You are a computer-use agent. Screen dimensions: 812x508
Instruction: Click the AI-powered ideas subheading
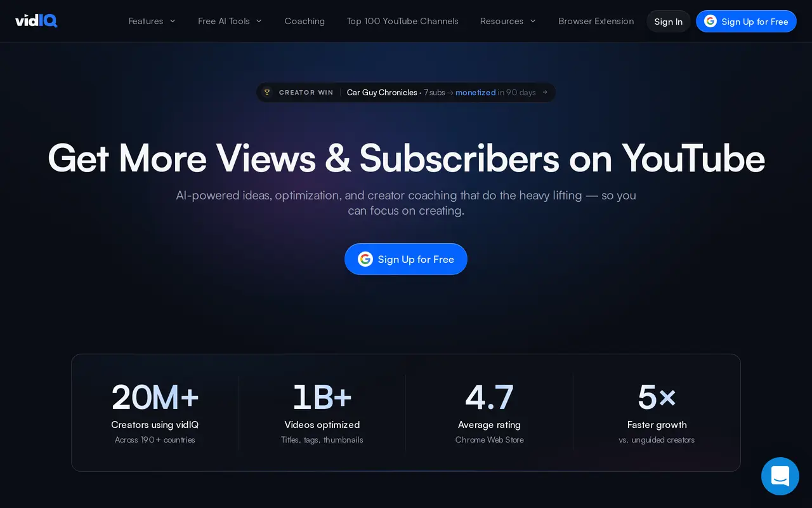406,203
